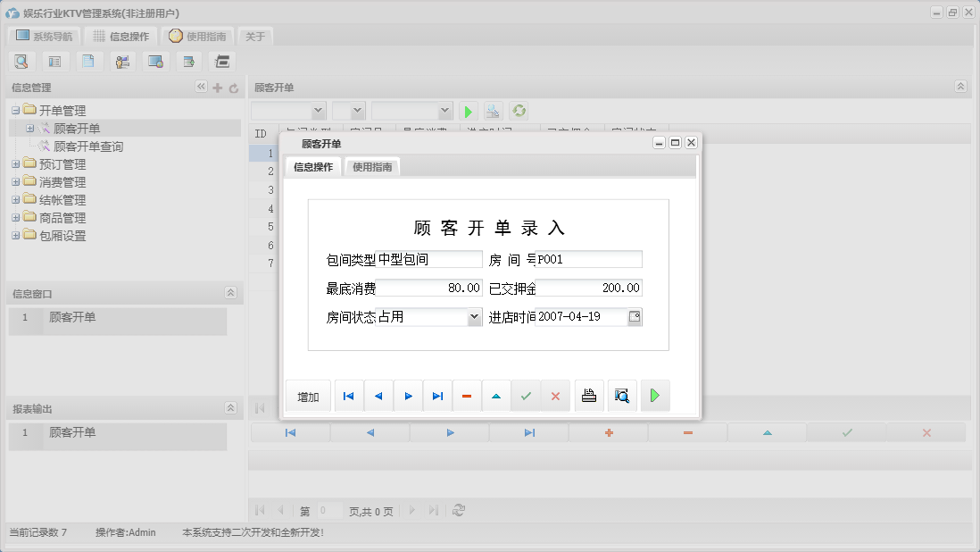Open the 房间状态 dropdown showing 占用

pyautogui.click(x=475, y=316)
